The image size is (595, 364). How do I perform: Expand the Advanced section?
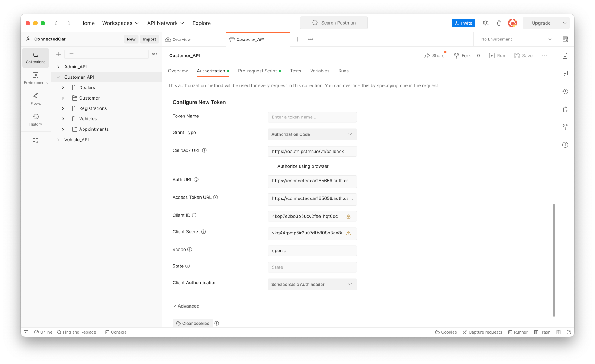tap(186, 306)
